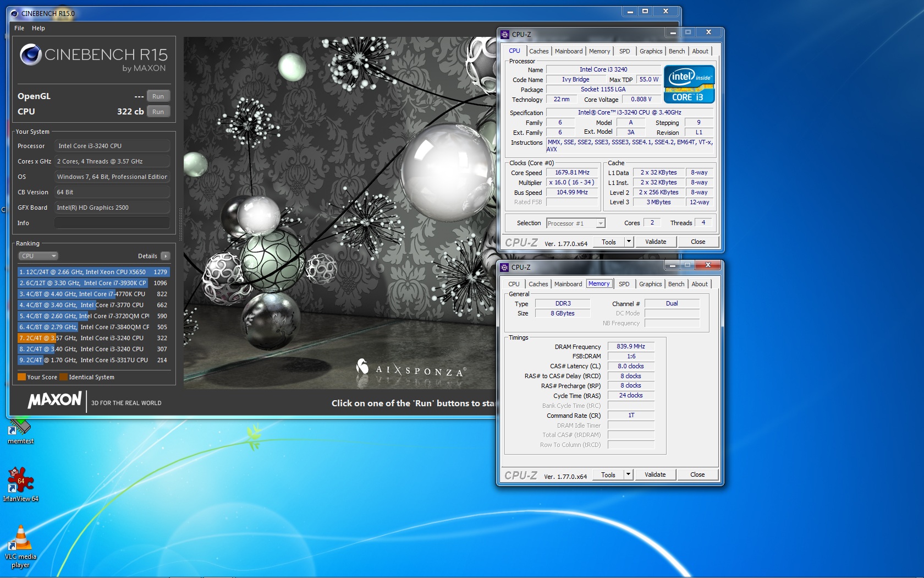Click the DRAM Frequency value 839.9 MHz
The width and height of the screenshot is (924, 578).
tap(631, 346)
